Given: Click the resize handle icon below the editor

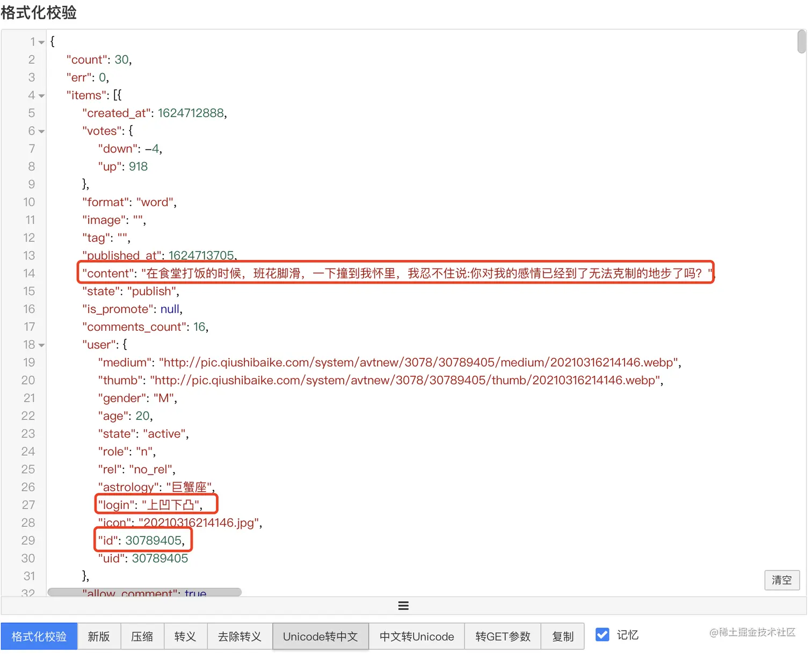Looking at the screenshot, I should point(403,606).
